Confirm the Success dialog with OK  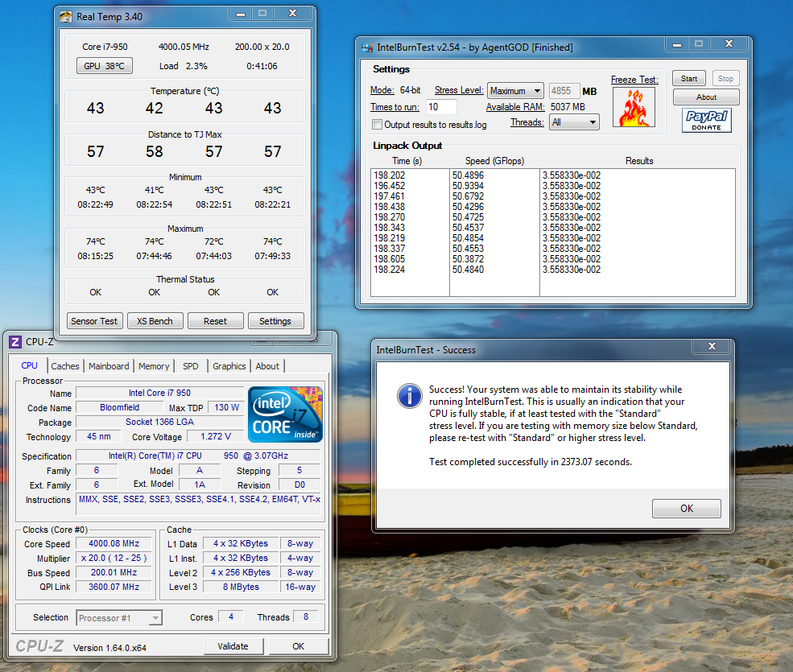(686, 508)
